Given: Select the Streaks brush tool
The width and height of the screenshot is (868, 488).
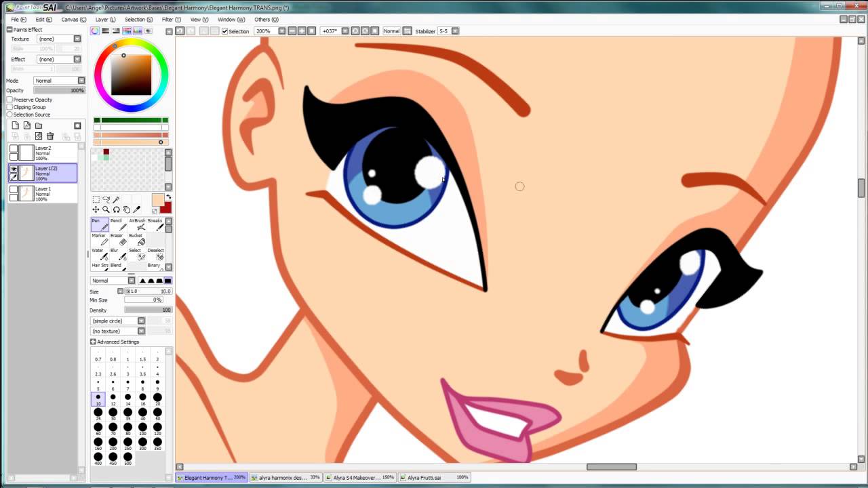Looking at the screenshot, I should [x=155, y=225].
